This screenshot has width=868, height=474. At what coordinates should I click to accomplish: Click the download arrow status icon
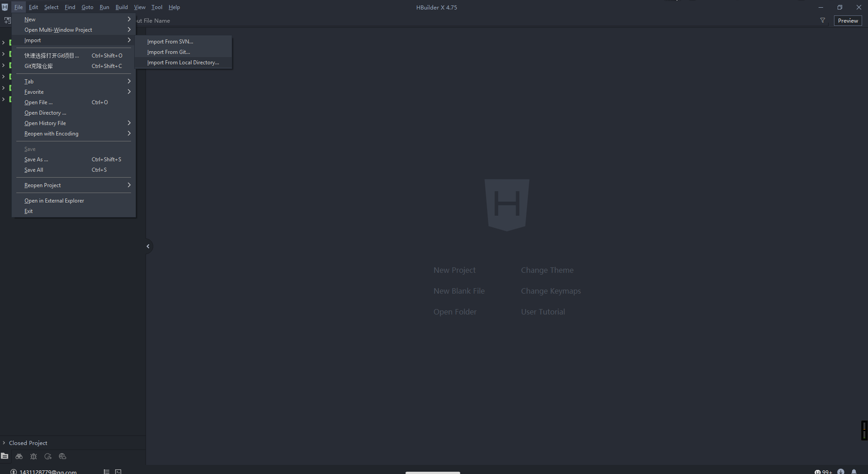point(841,472)
